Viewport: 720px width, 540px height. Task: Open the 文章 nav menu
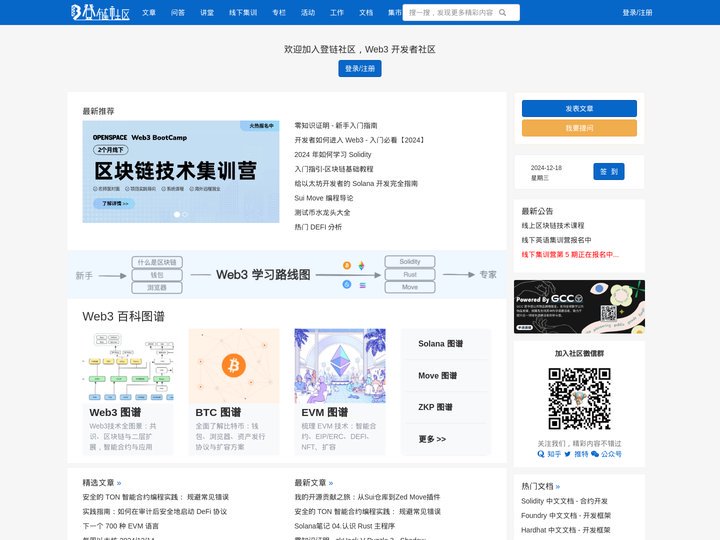(149, 12)
